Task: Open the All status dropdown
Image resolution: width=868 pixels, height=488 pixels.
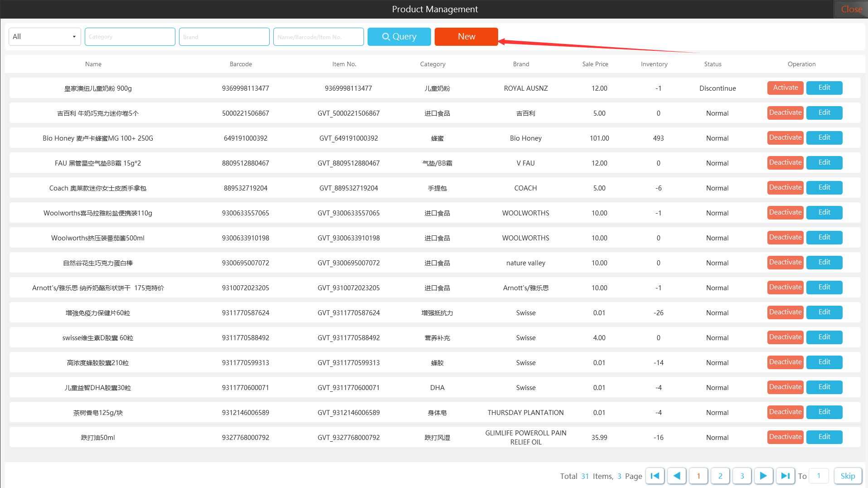Action: (x=44, y=37)
